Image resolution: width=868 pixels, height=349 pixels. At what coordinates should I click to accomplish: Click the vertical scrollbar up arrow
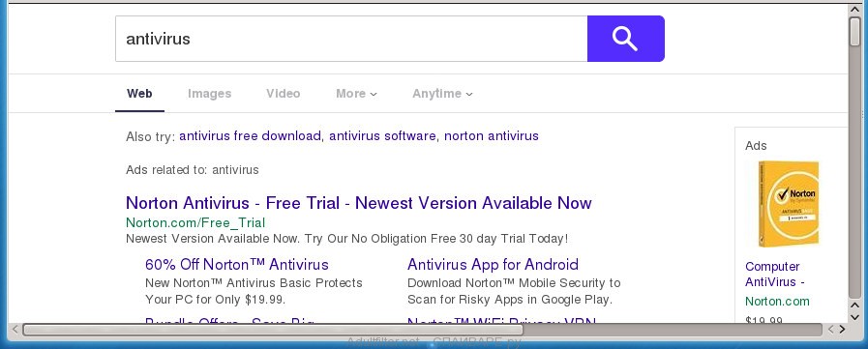[855, 10]
